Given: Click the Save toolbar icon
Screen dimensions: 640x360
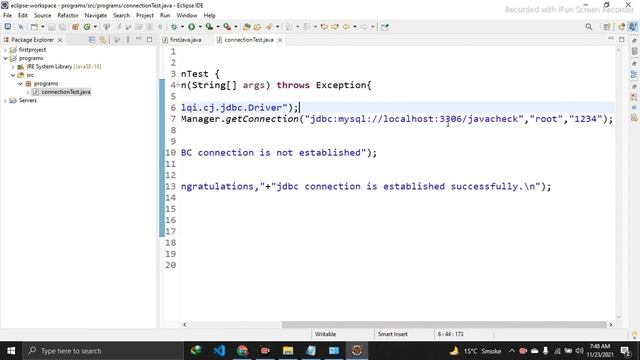Looking at the screenshot, I should pyautogui.click(x=52, y=27).
